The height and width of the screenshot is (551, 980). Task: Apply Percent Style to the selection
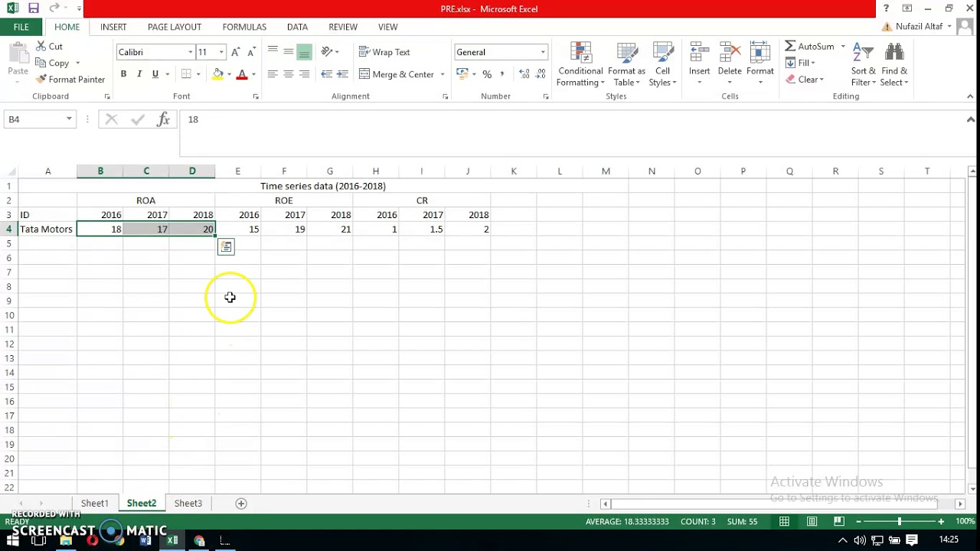(487, 74)
